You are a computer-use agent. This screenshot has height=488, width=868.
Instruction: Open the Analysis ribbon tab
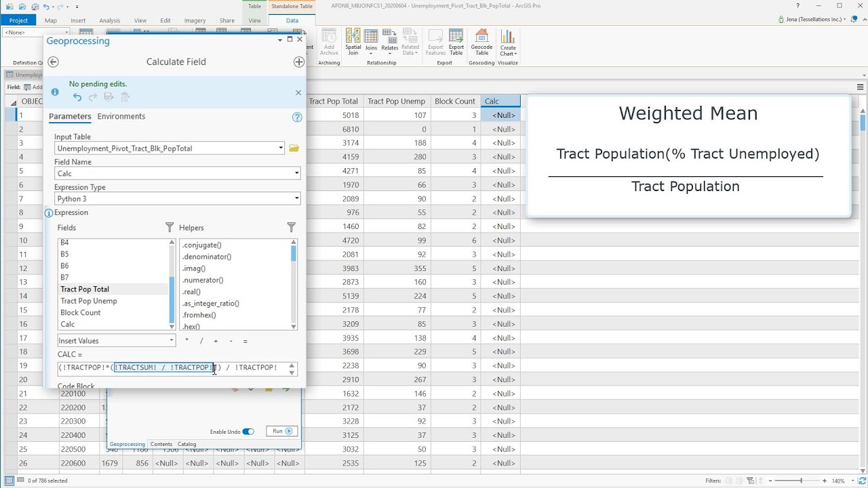click(110, 20)
